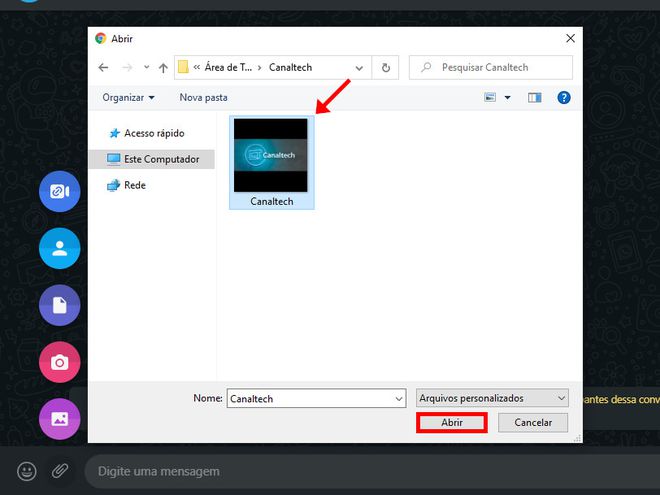
Task: Click the Pesquisar Canaltech search field
Action: (x=491, y=67)
